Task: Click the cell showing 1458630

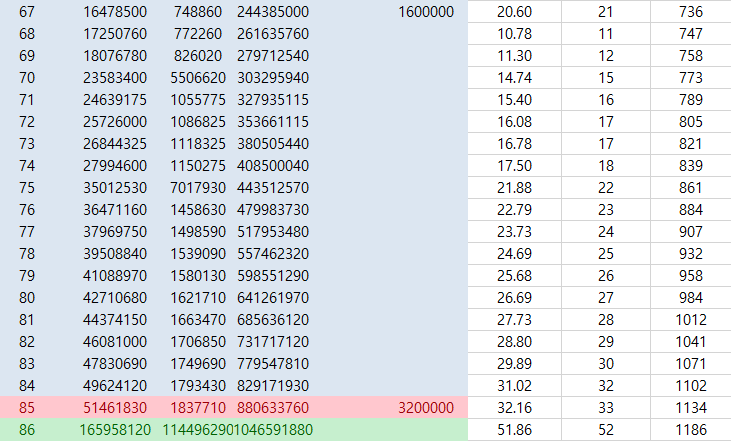Action: pos(197,210)
